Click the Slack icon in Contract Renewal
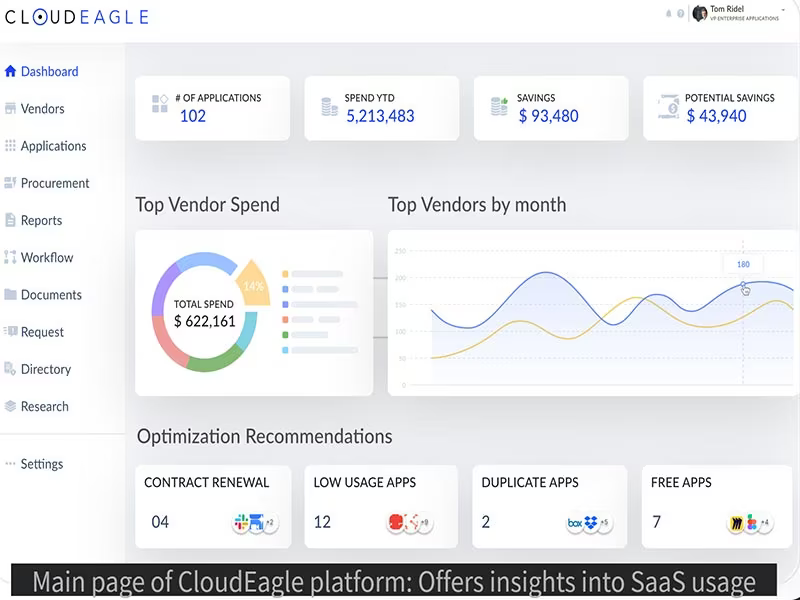 click(x=241, y=522)
